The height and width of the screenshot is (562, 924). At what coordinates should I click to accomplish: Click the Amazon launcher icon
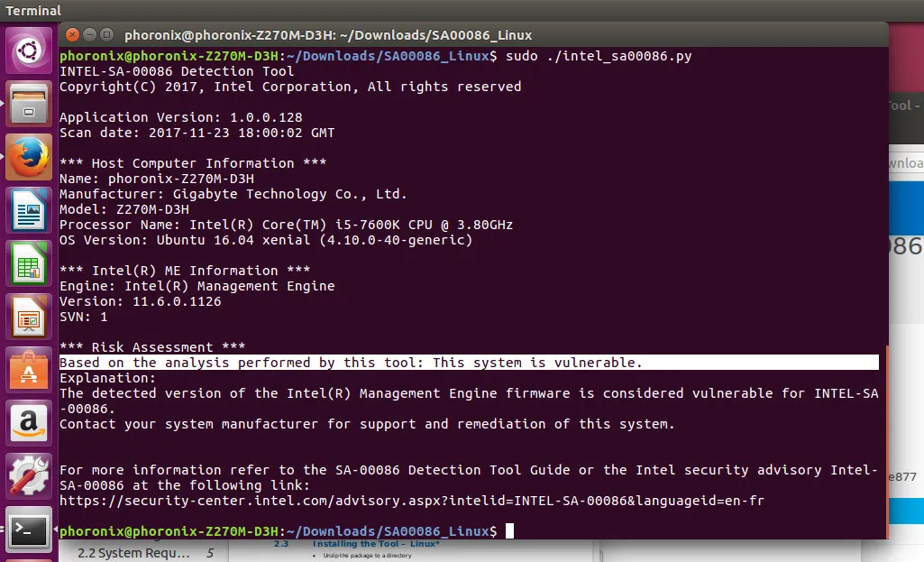pyautogui.click(x=29, y=422)
